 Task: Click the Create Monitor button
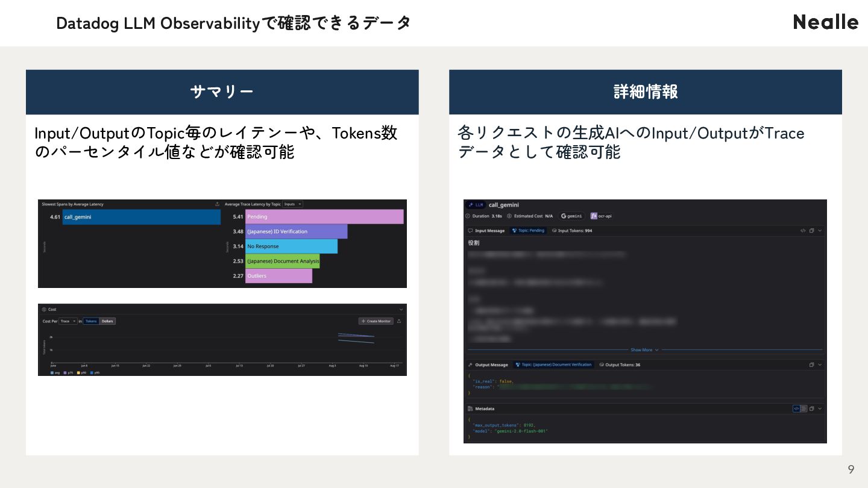pyautogui.click(x=376, y=321)
